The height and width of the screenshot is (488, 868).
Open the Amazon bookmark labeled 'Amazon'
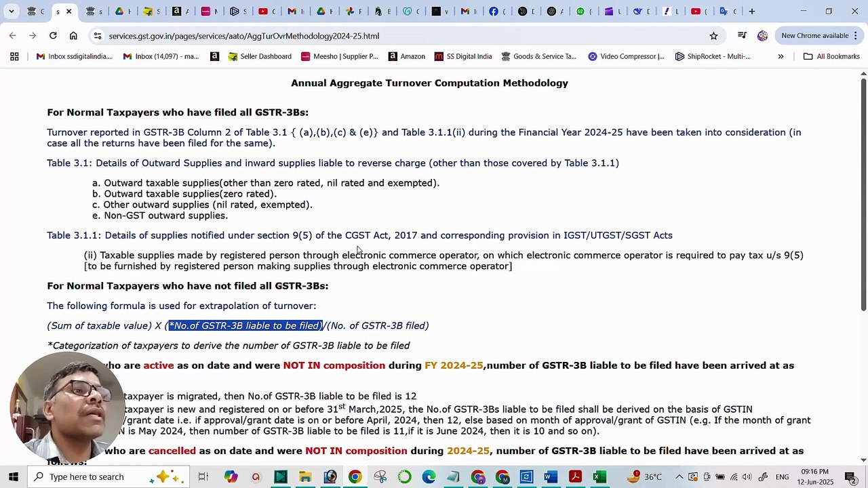pos(406,56)
